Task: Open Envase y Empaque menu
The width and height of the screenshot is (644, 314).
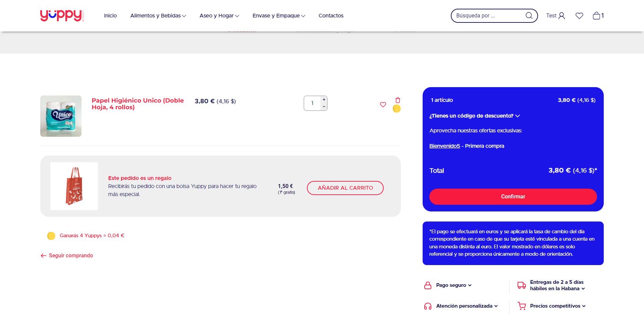Action: 279,16
